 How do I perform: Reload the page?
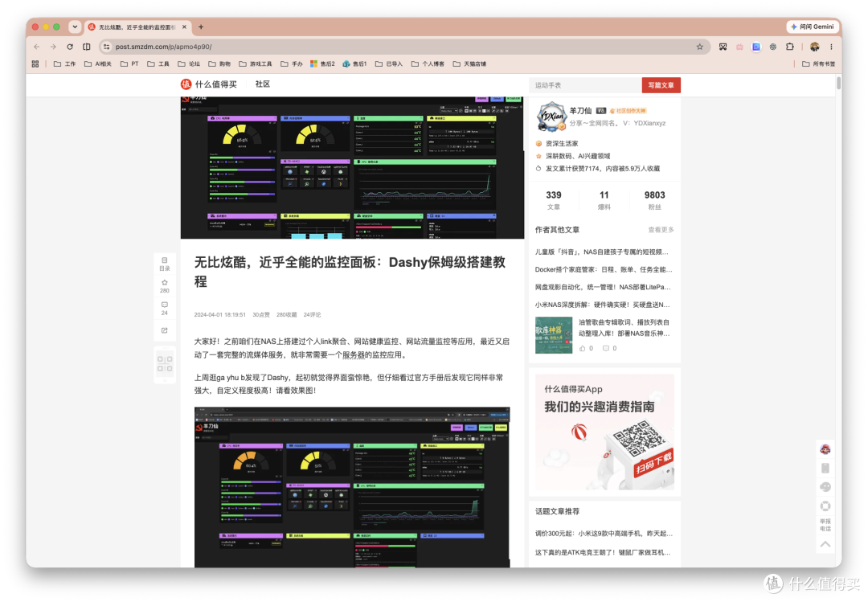pos(70,47)
